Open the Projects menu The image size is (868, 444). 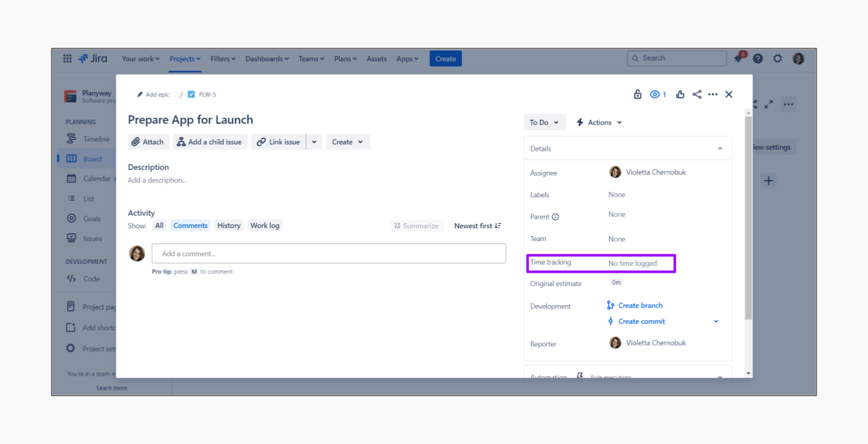tap(185, 59)
